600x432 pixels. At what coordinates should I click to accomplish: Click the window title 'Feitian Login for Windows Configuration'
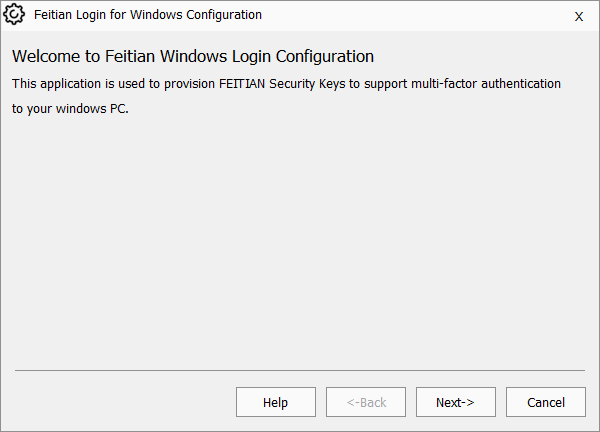[148, 15]
